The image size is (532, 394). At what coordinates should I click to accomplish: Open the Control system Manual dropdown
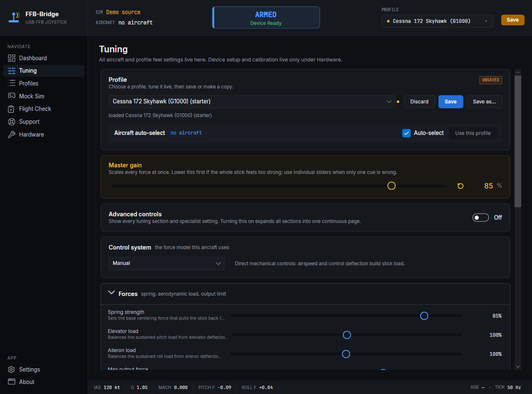pyautogui.click(x=167, y=263)
